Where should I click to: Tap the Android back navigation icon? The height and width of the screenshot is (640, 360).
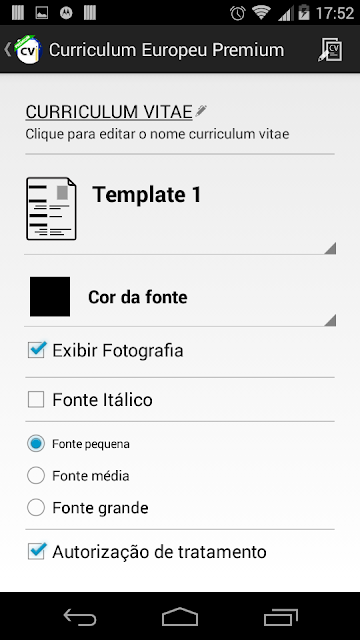coord(80,616)
